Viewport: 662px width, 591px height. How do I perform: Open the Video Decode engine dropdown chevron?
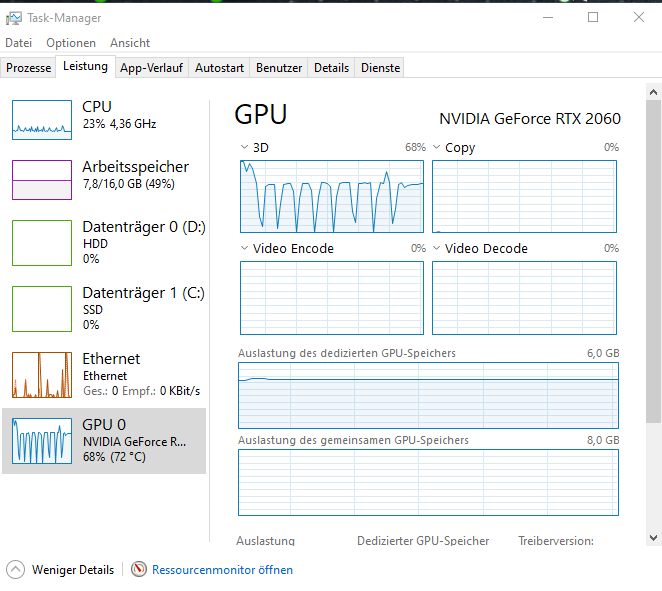[437, 248]
